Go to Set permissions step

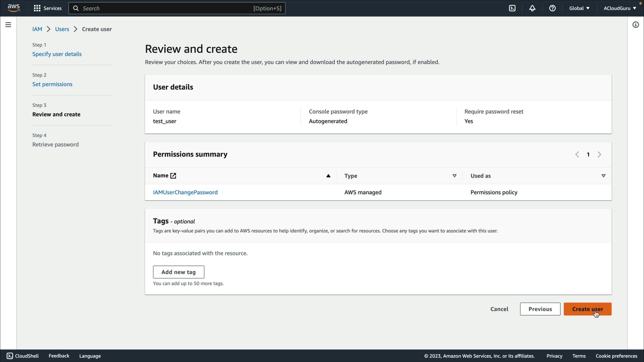[x=52, y=84]
